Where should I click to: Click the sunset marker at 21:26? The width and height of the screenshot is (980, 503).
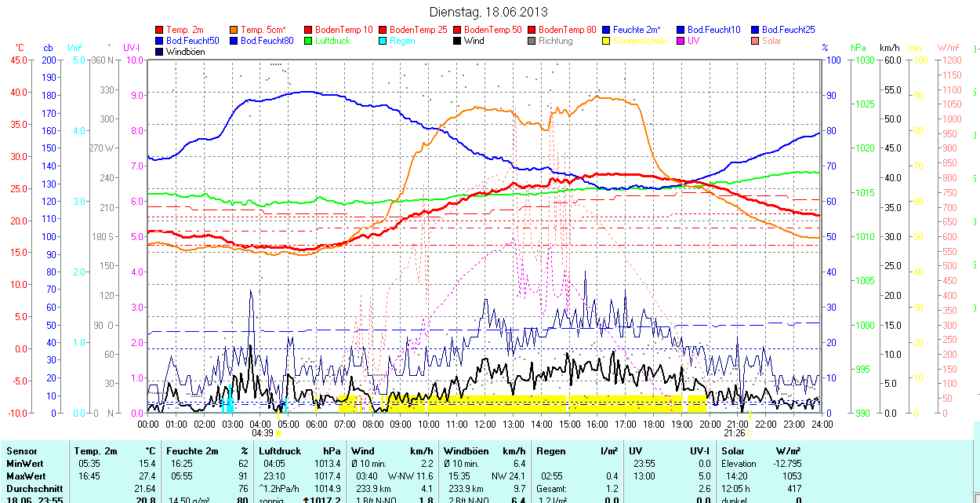pyautogui.click(x=750, y=432)
